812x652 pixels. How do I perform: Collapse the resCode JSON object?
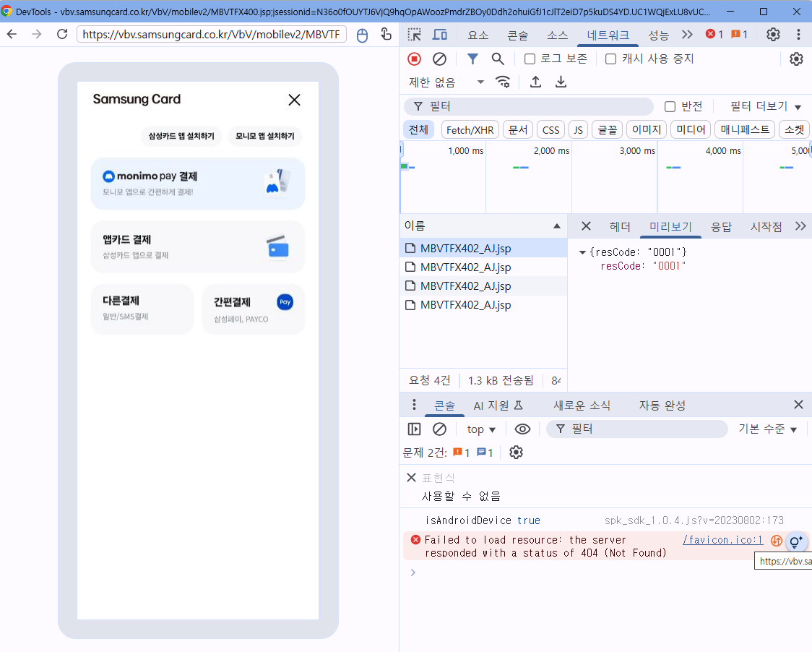pyautogui.click(x=582, y=252)
